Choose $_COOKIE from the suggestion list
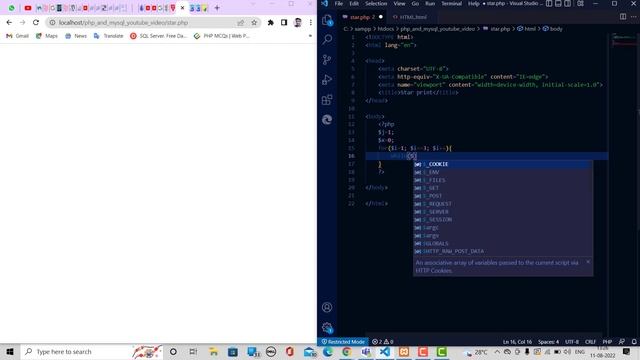Image resolution: width=640 pixels, height=360 pixels. click(503, 164)
